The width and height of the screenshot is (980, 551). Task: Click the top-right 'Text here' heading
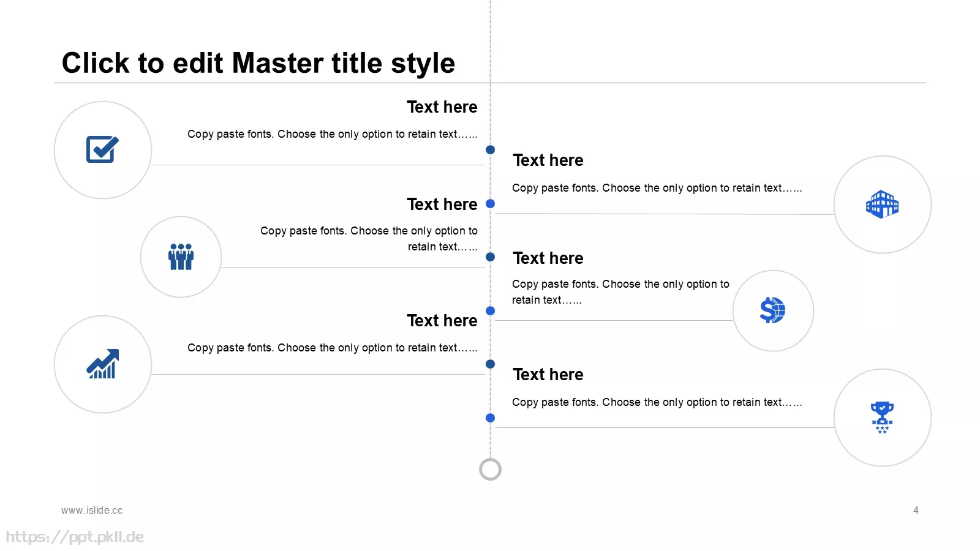coord(548,160)
